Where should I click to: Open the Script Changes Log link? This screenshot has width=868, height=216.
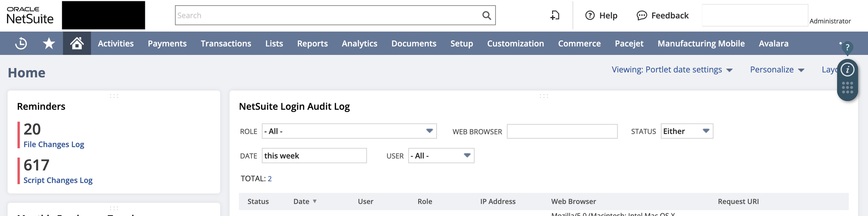[58, 180]
